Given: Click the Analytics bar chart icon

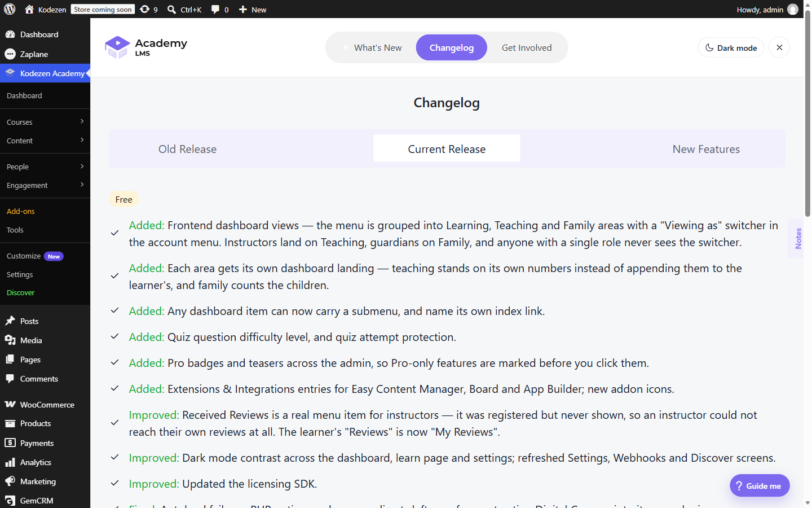Looking at the screenshot, I should tap(10, 462).
